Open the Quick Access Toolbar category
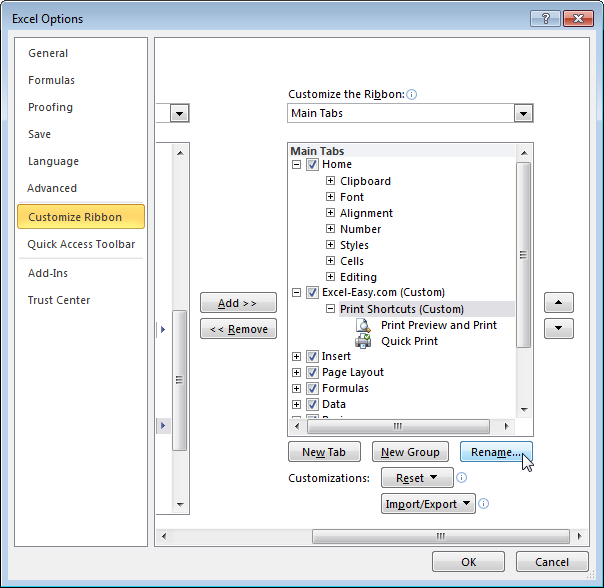604x588 pixels. click(x=81, y=244)
